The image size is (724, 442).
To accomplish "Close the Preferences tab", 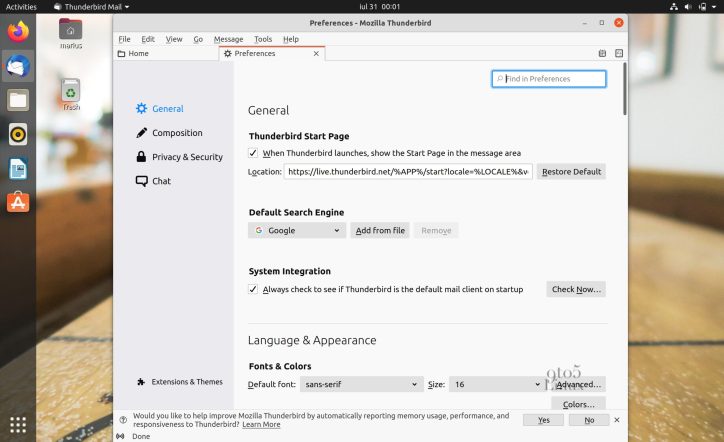I will coord(316,54).
